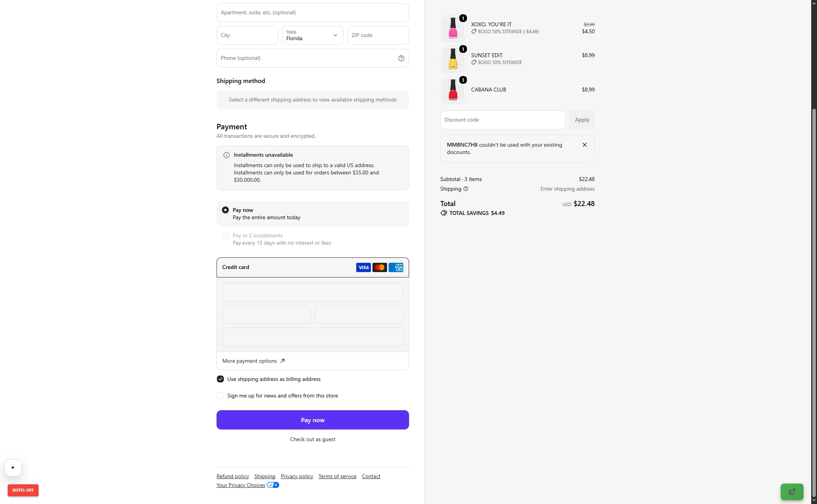Click Check out as guest link
The height and width of the screenshot is (504, 817).
(x=313, y=439)
